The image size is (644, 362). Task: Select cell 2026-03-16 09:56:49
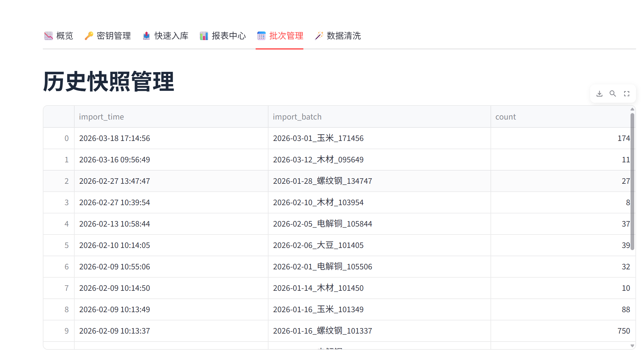pyautogui.click(x=171, y=160)
